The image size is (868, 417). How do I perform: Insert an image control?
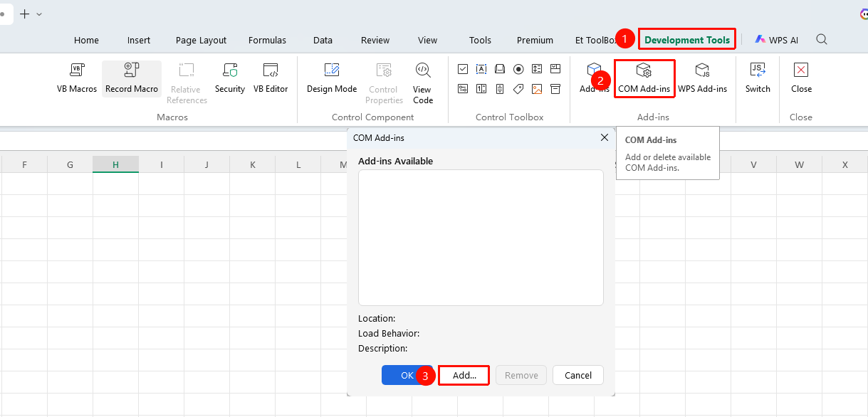pyautogui.click(x=537, y=89)
